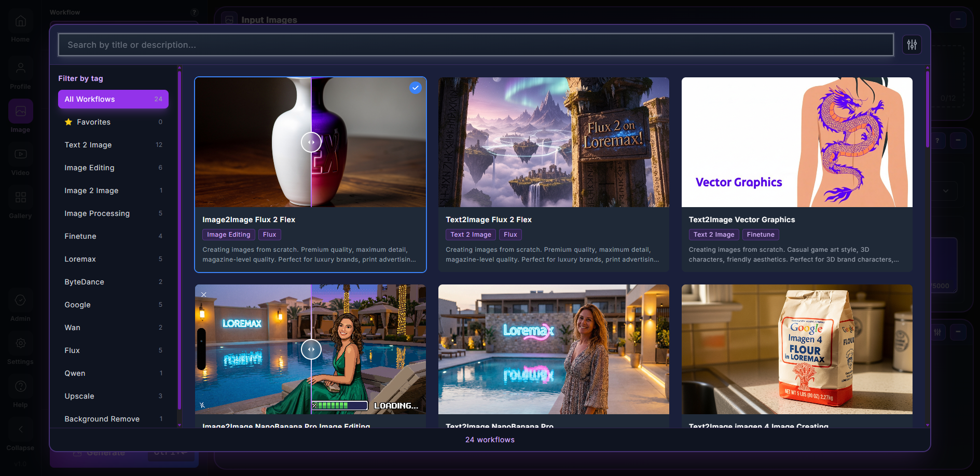Select the Text2Image NanoBanana Pro thumbnail
Screen dimensions: 980x476
554,349
